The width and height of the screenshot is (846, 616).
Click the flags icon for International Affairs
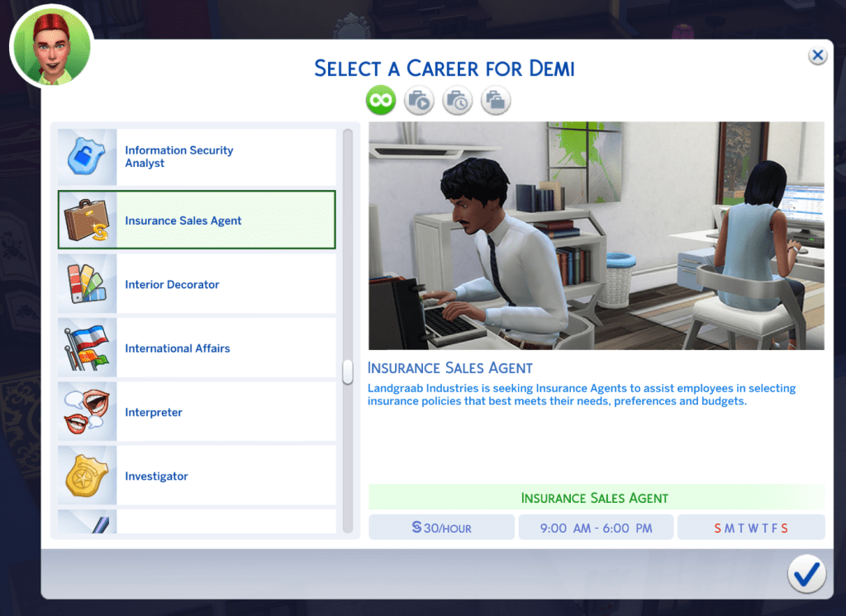tap(86, 347)
